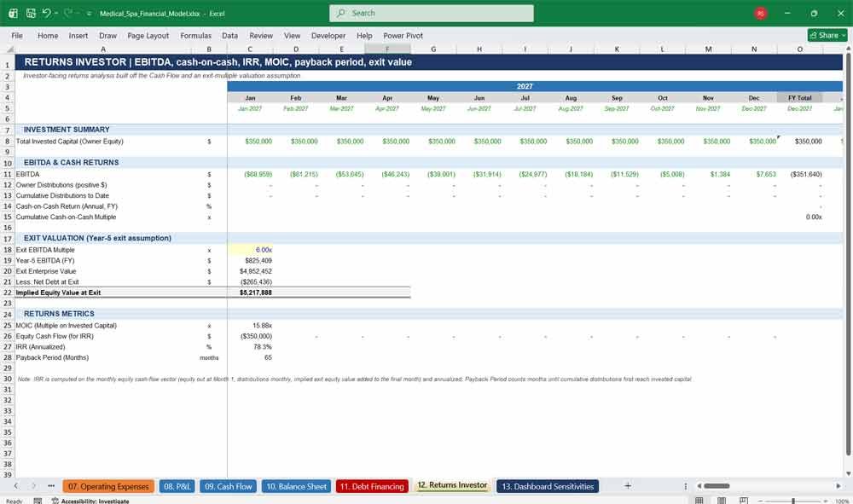Click the Implied Equity Value $5,217,888 cell
The width and height of the screenshot is (853, 504).
tap(250, 293)
